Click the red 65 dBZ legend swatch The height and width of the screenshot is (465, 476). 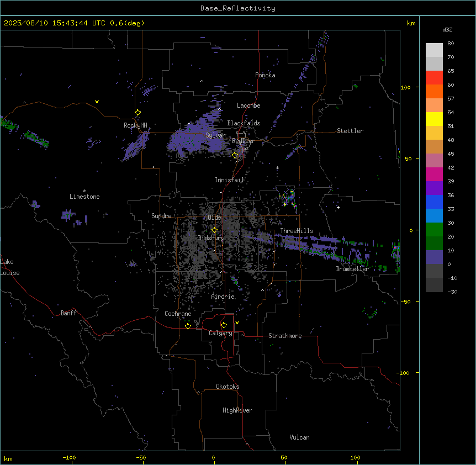pyautogui.click(x=434, y=78)
